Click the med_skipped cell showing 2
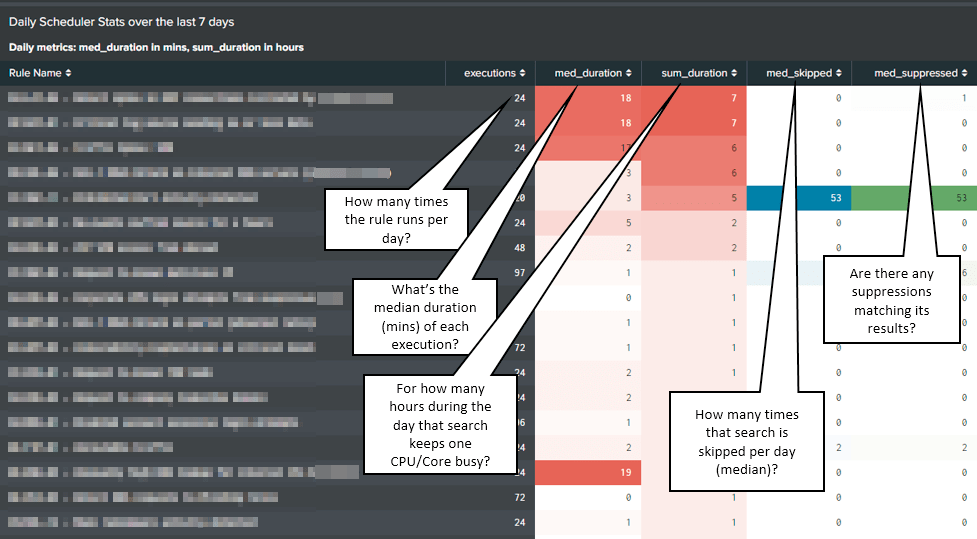This screenshot has width=977, height=539. click(x=837, y=447)
